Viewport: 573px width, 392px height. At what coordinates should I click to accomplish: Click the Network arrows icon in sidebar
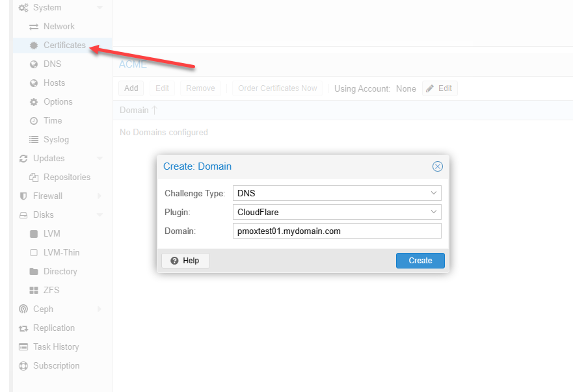pos(34,27)
